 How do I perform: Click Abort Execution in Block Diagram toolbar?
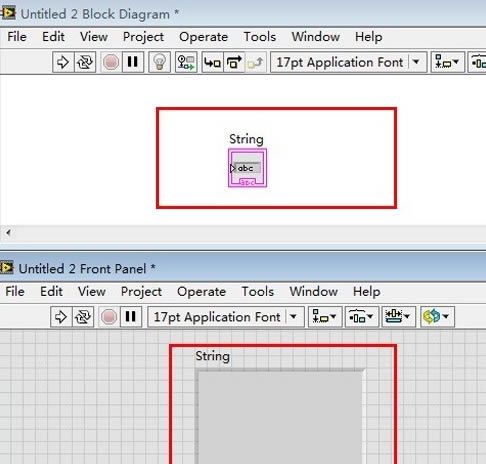tap(111, 62)
